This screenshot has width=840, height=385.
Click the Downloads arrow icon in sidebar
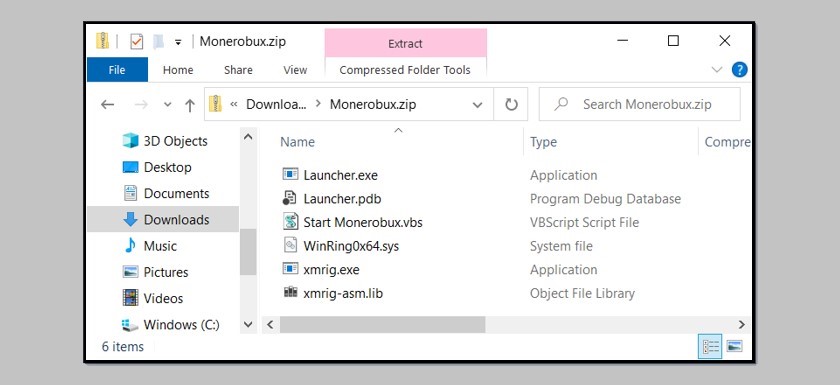[130, 220]
